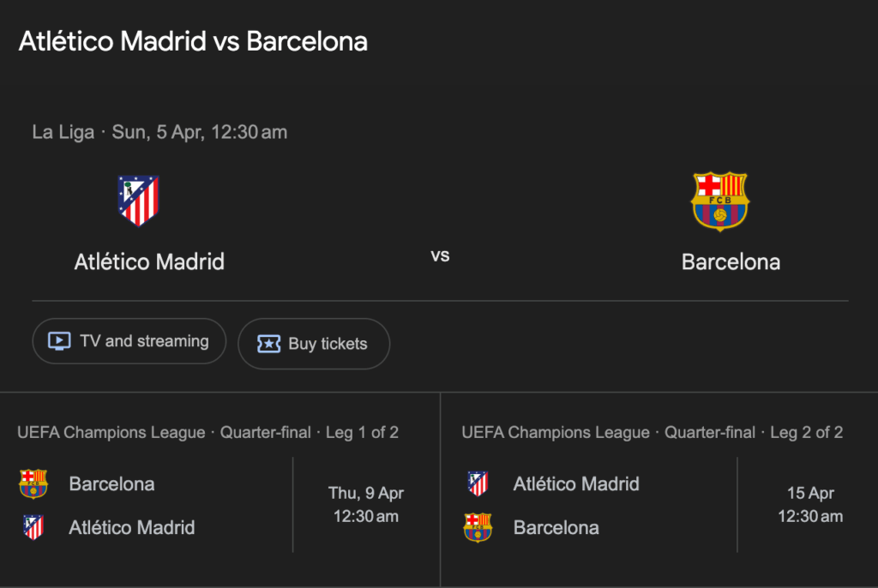Viewport: 878px width, 588px height.
Task: Open the Buy tickets page
Action: click(314, 344)
